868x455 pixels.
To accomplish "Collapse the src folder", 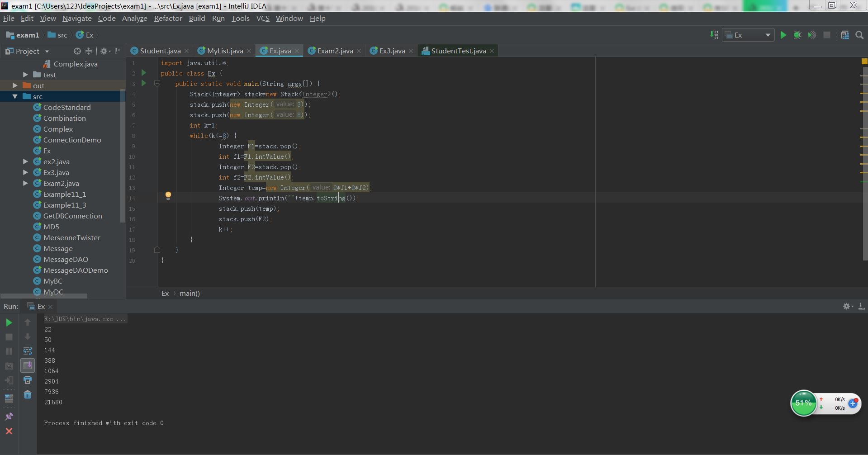I will pyautogui.click(x=15, y=96).
